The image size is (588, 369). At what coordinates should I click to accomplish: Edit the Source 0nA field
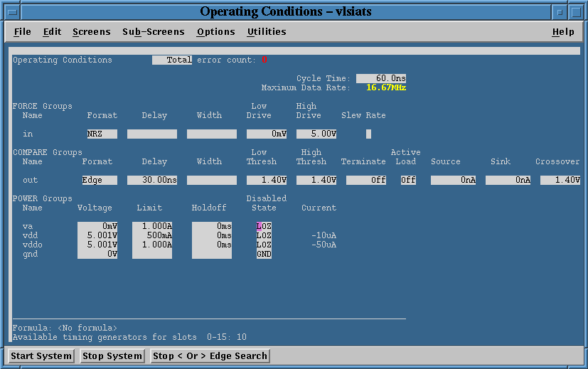click(453, 180)
